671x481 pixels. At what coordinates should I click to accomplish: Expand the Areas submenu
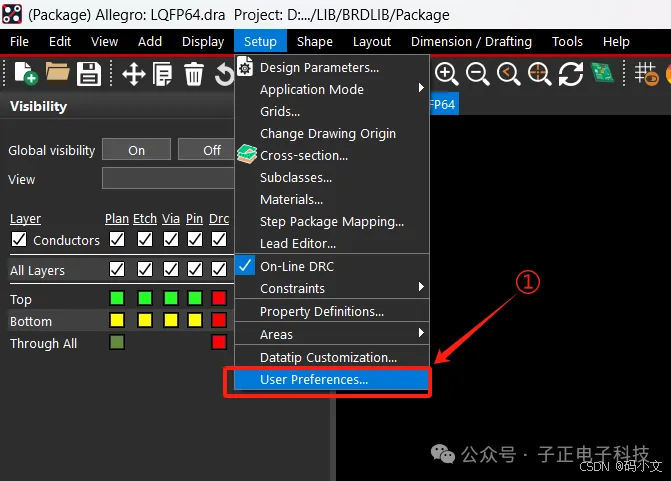pos(332,334)
